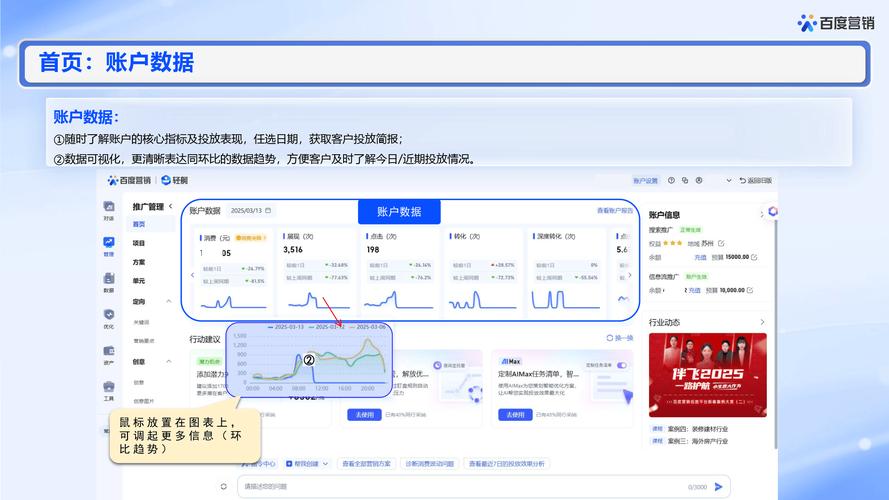Click the 百度营销 logo in app header
Viewport: 889px width, 500px height.
click(129, 180)
